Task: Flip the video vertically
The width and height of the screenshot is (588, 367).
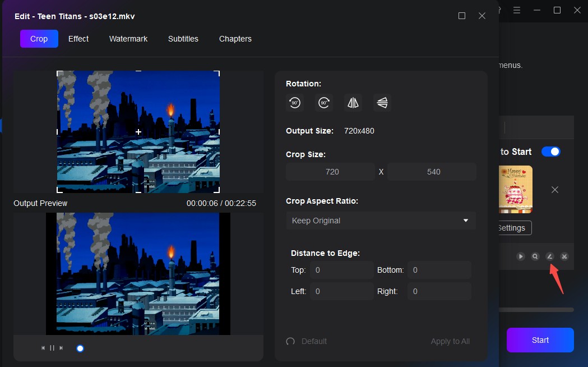Action: click(382, 103)
